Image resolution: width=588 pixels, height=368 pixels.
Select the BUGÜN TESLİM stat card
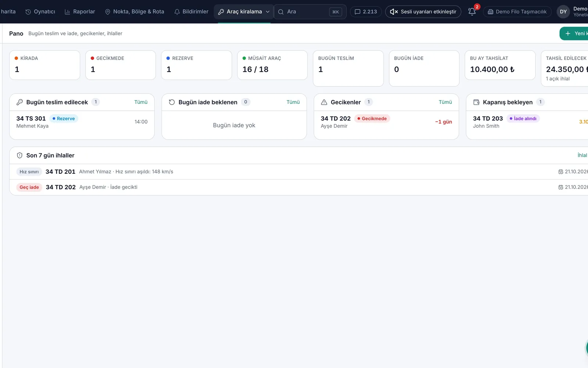click(x=348, y=68)
